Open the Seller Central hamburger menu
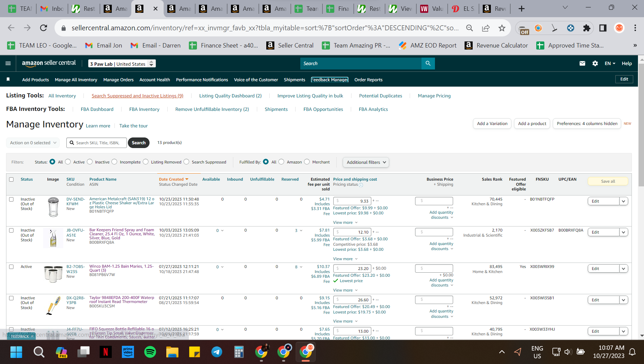Screen dimensions: 644x364 [8, 63]
